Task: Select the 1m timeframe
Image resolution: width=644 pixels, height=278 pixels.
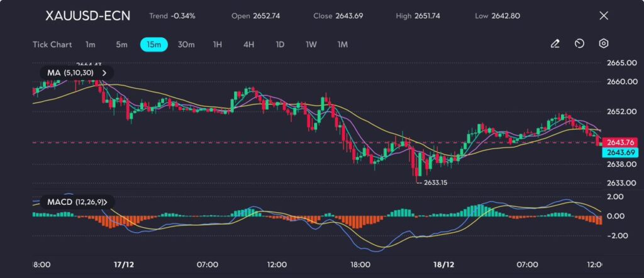Action: (91, 45)
